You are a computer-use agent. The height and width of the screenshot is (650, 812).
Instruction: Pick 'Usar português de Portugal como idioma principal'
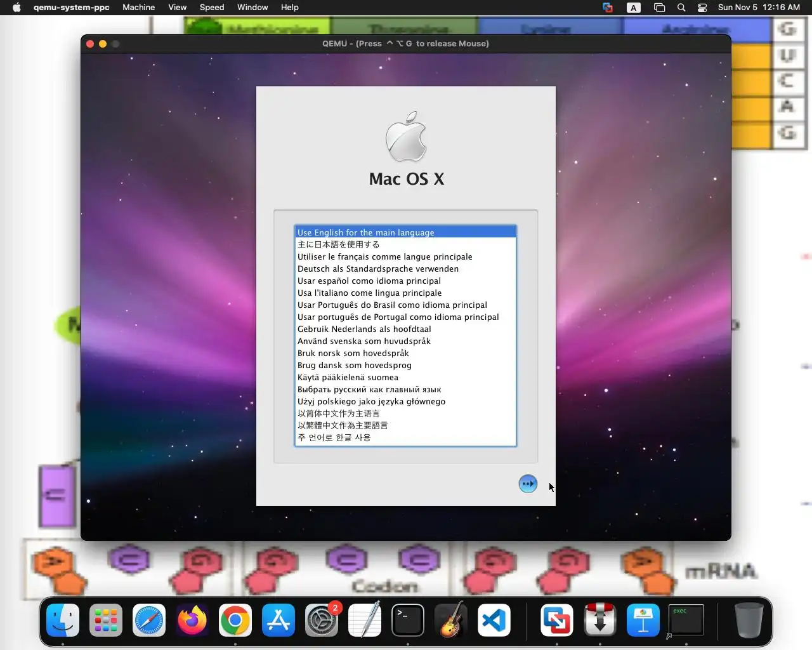point(405,317)
